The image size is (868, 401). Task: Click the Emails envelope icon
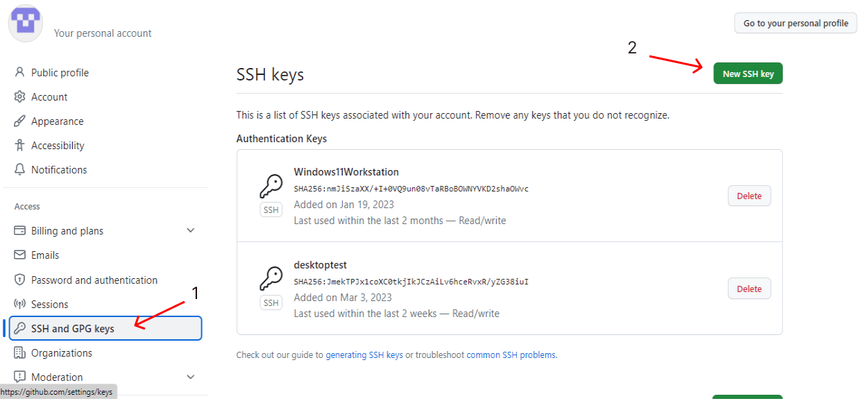coord(19,255)
